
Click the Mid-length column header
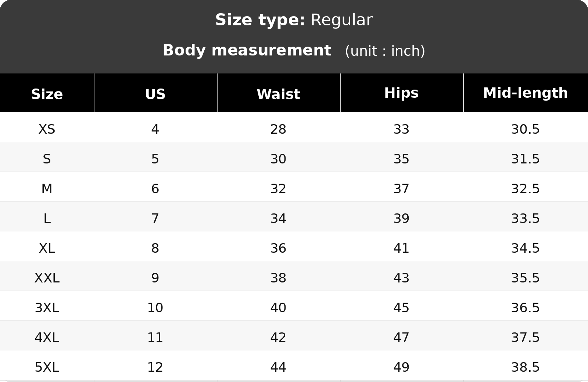coord(525,93)
